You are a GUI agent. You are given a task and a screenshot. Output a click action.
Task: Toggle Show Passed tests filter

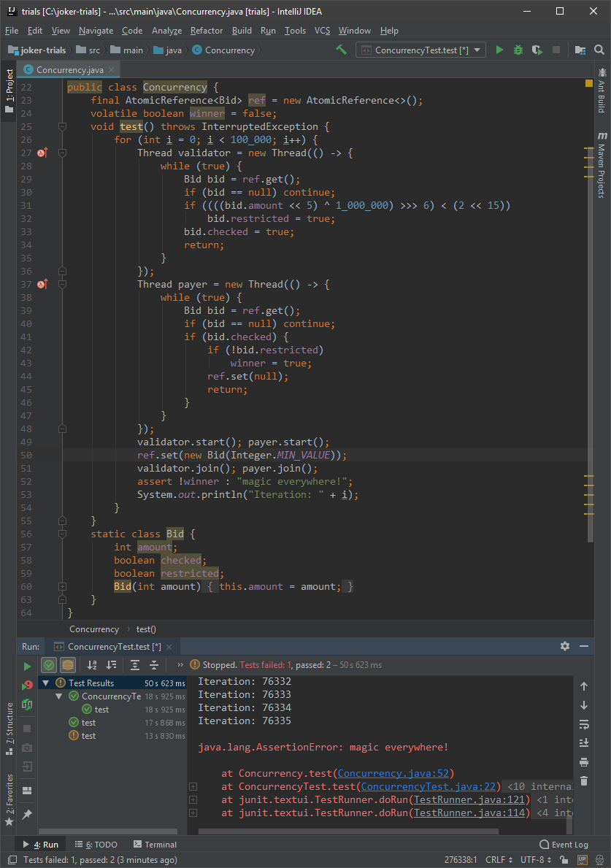(49, 665)
